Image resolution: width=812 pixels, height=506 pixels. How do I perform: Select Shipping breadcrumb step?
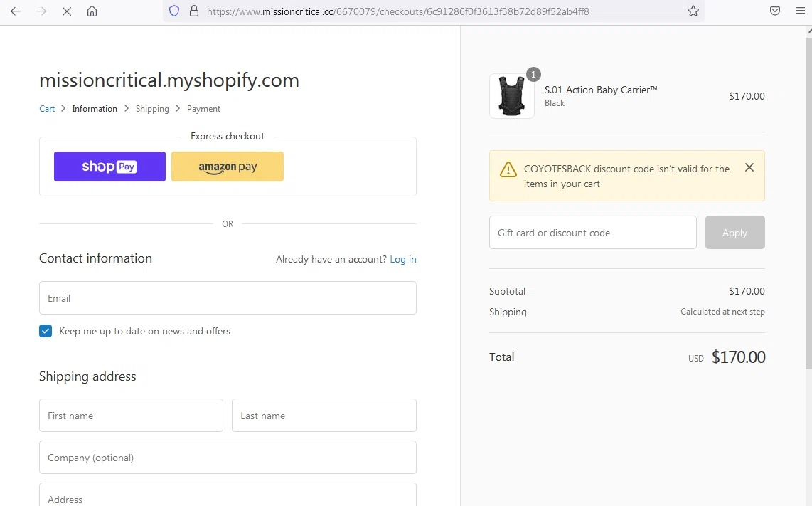coord(152,109)
